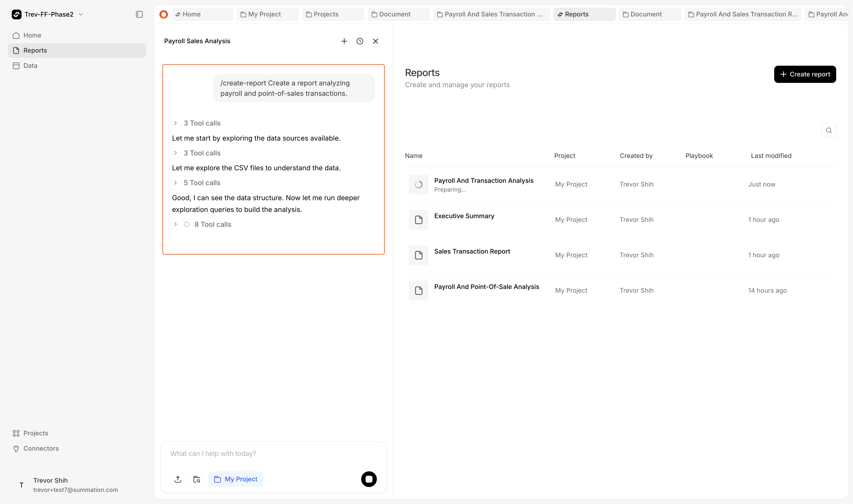The height and width of the screenshot is (504, 853).
Task: Open the Trevor Shih account profile
Action: pos(77,485)
